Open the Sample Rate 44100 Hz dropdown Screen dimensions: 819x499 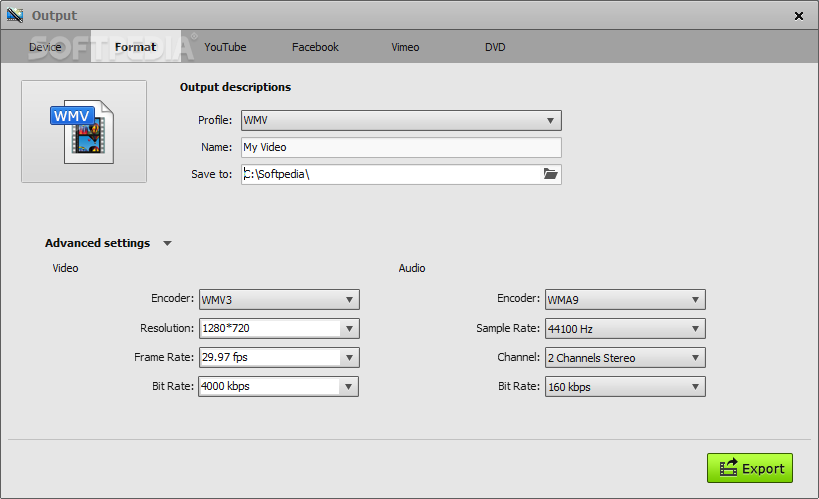click(x=625, y=329)
